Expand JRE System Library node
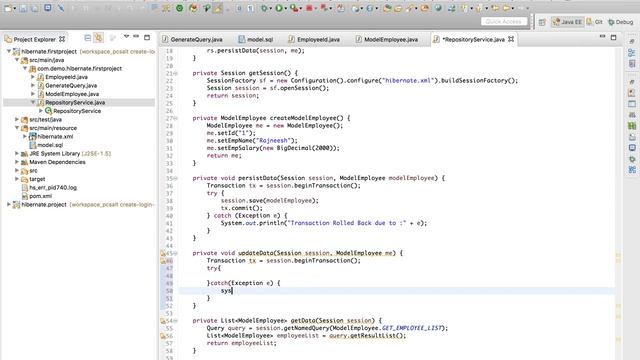Screen dimensions: 640x360 point(17,153)
